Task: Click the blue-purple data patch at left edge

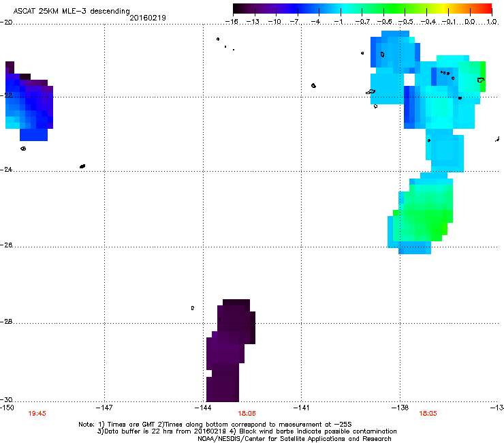Action: (29, 102)
